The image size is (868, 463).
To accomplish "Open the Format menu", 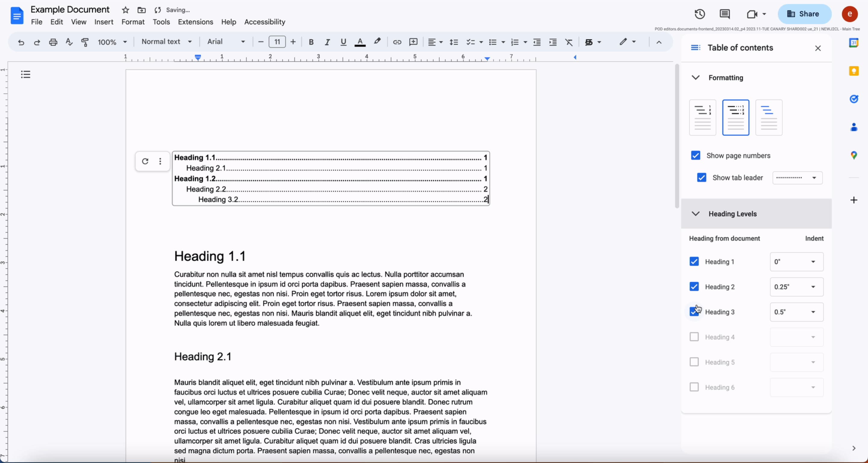I will point(133,22).
